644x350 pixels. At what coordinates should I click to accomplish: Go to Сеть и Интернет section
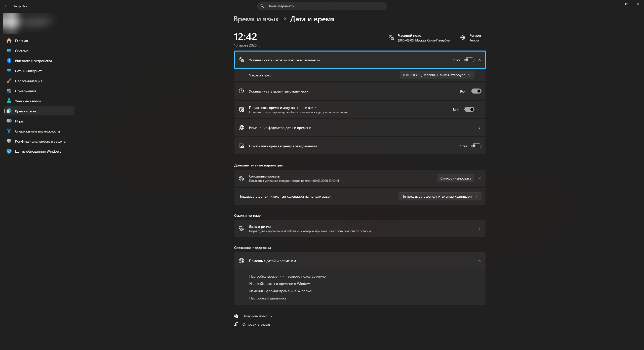click(28, 71)
